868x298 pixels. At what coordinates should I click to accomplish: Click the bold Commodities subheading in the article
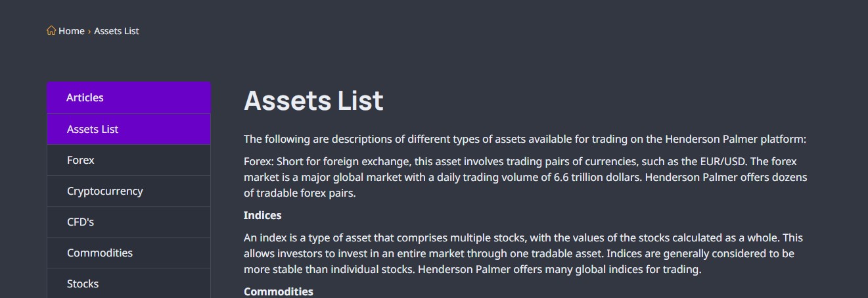279,291
